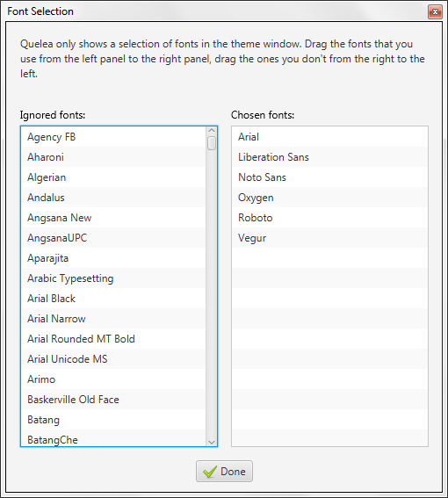Choose Arial Unicode MS entry
Screen dimensions: 448x498
click(x=113, y=359)
